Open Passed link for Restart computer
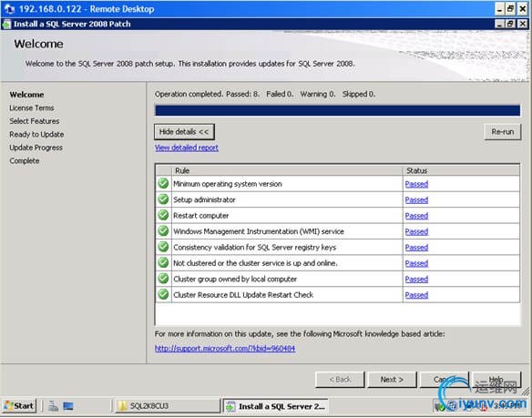 [x=416, y=216]
